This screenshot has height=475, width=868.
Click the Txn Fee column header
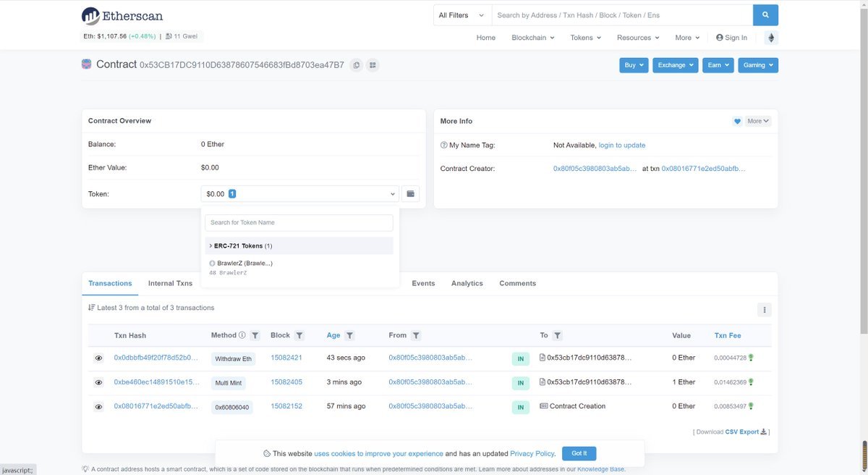728,336
